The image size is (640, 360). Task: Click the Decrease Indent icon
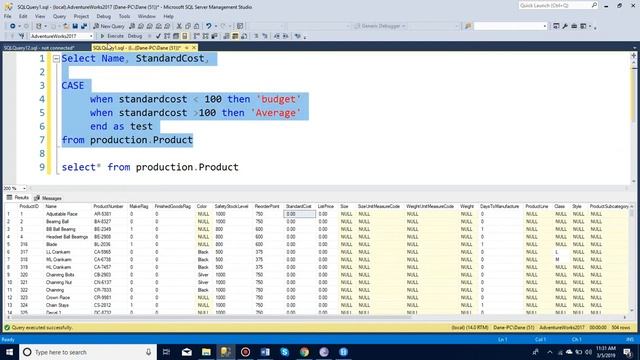(x=277, y=36)
